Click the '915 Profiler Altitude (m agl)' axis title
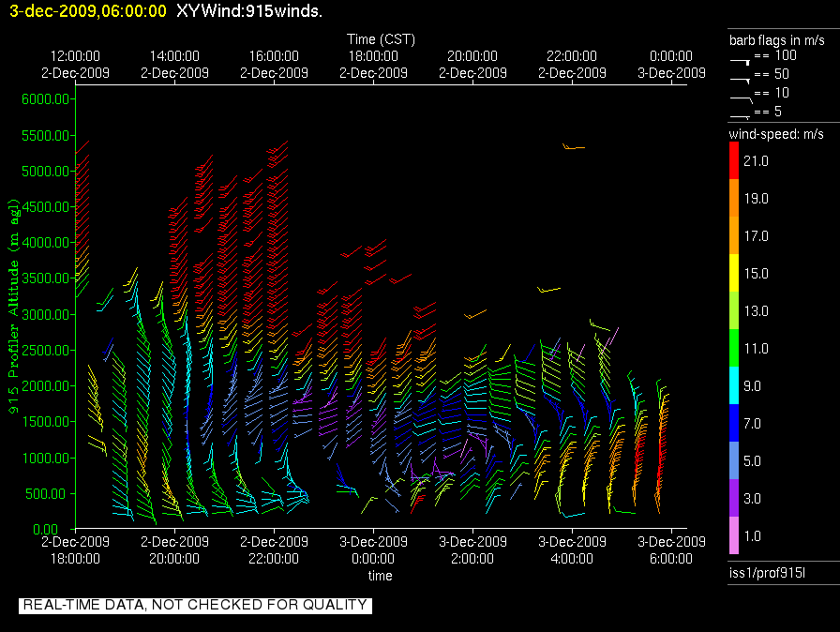This screenshot has width=840, height=632. [x=13, y=306]
